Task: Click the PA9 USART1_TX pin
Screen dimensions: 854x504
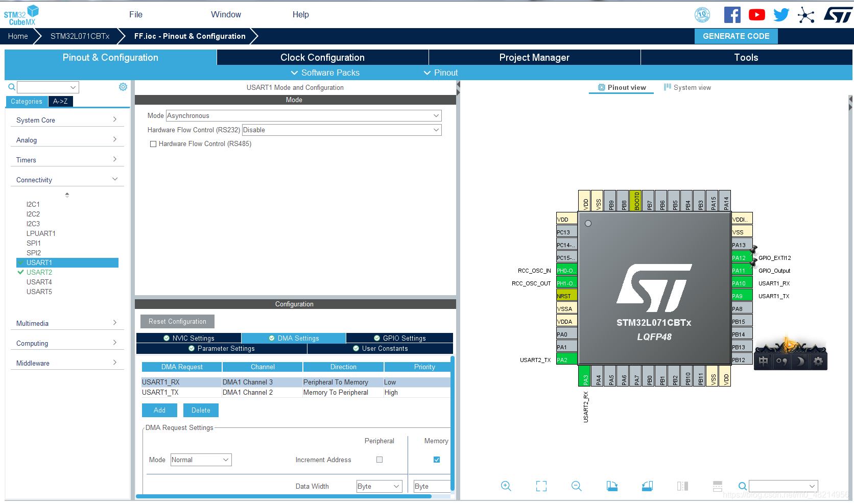Action: point(742,296)
